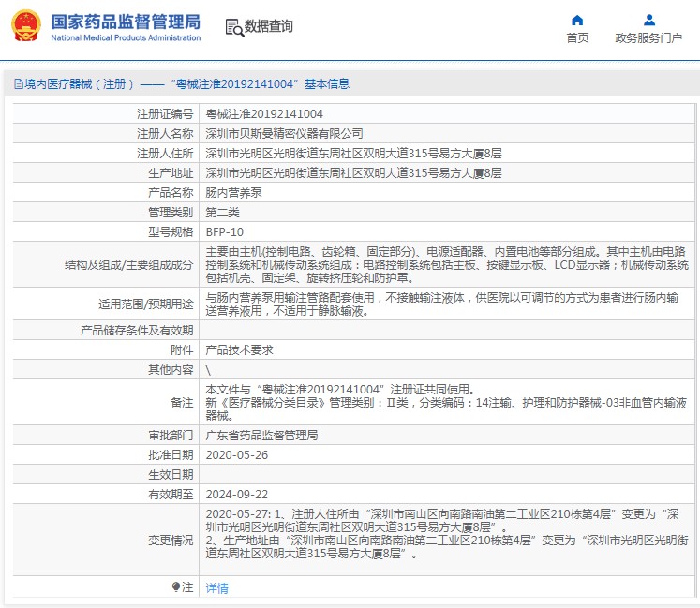Click the lightbulb icon beside 注

point(175,587)
